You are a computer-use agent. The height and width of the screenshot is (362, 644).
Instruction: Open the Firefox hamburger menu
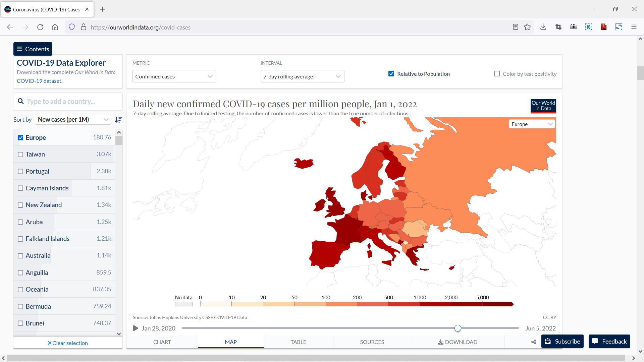(634, 27)
